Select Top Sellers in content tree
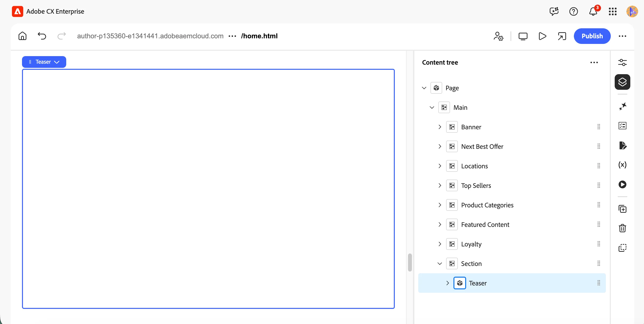Viewport: 644px width, 324px height. point(512,185)
